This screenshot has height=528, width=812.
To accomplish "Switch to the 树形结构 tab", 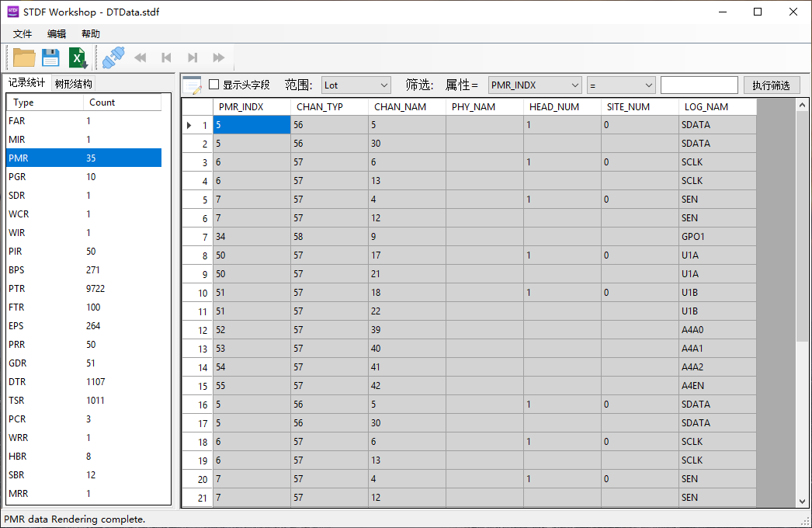I will [x=74, y=84].
